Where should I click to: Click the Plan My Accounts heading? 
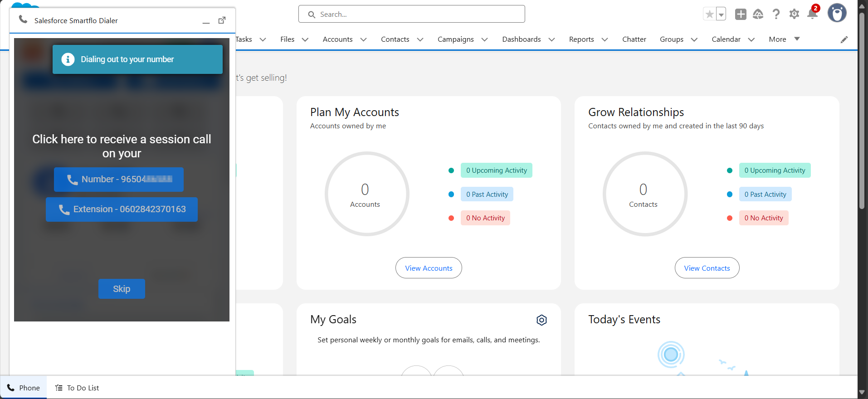point(355,112)
